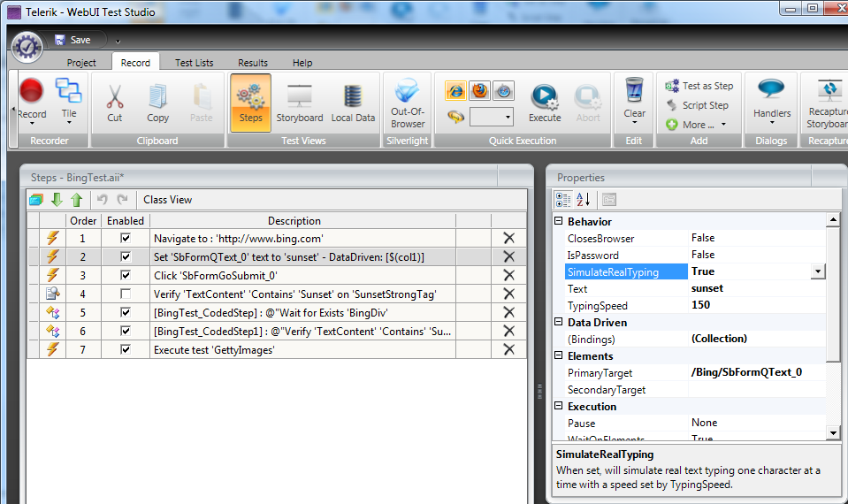
Task: Select Internet Explorer browser for execution
Action: 455,91
